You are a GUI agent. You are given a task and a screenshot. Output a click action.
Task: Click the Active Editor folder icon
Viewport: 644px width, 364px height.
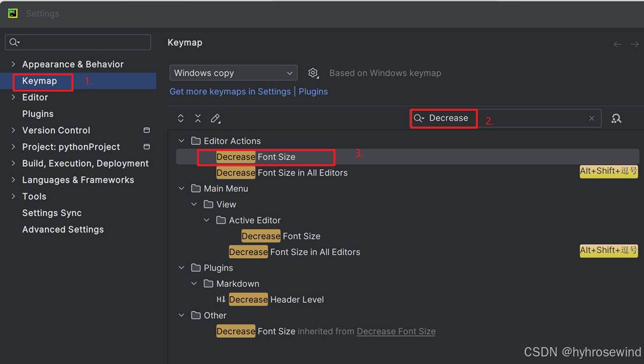[x=221, y=220]
